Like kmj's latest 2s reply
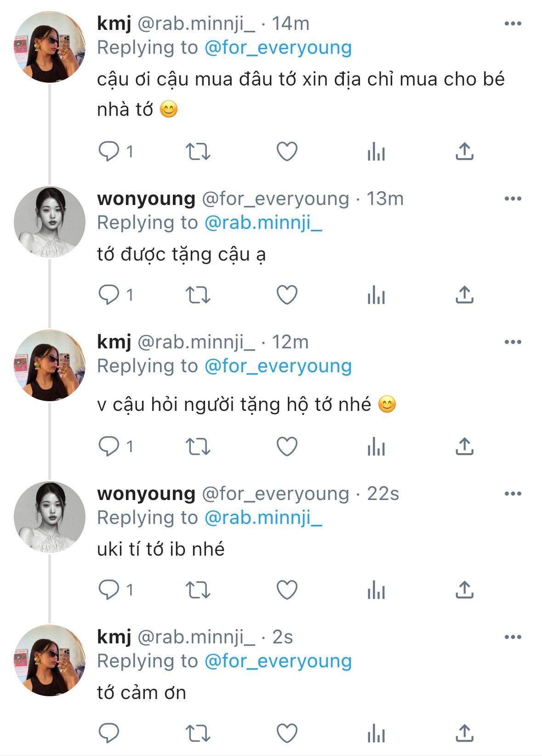 click(287, 733)
